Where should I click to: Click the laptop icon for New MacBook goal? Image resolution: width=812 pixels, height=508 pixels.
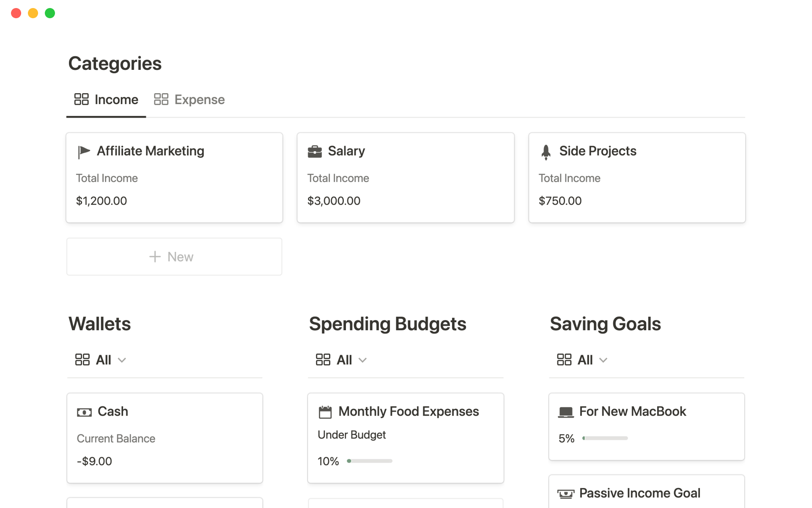click(x=565, y=412)
